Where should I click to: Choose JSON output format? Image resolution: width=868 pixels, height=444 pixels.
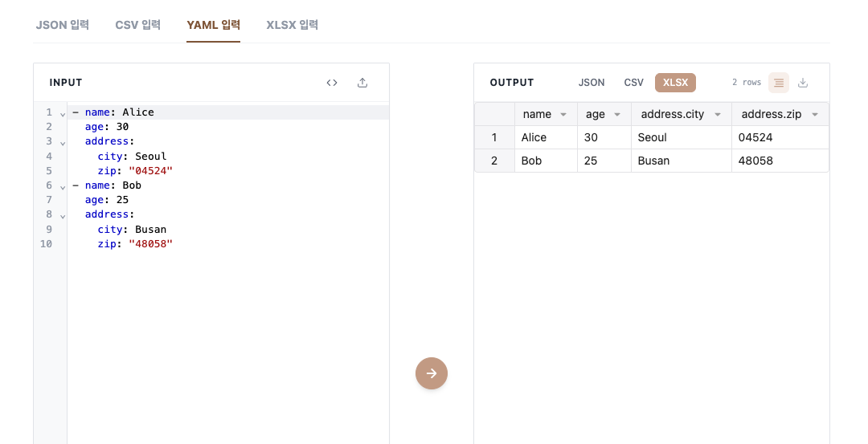(592, 83)
